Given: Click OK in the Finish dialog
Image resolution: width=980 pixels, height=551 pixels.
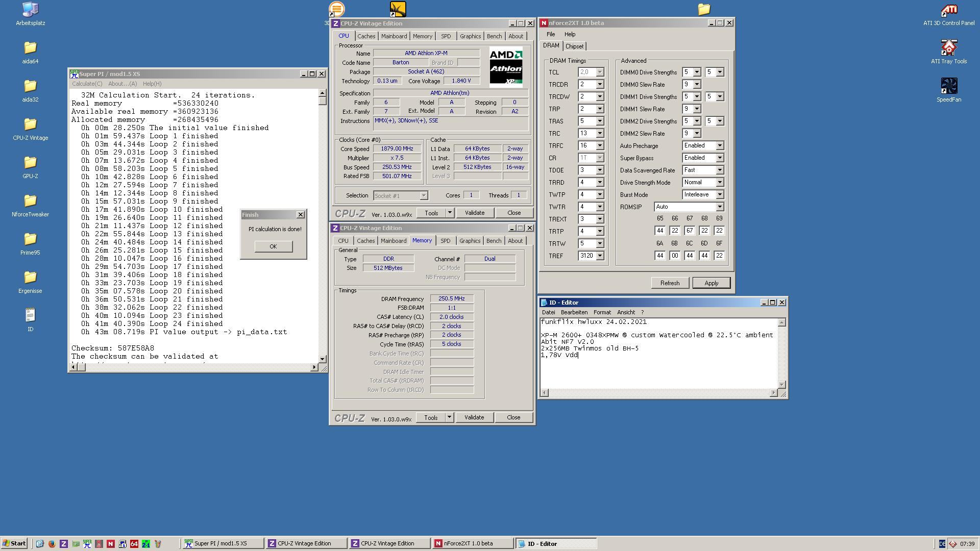Looking at the screenshot, I should 273,246.
